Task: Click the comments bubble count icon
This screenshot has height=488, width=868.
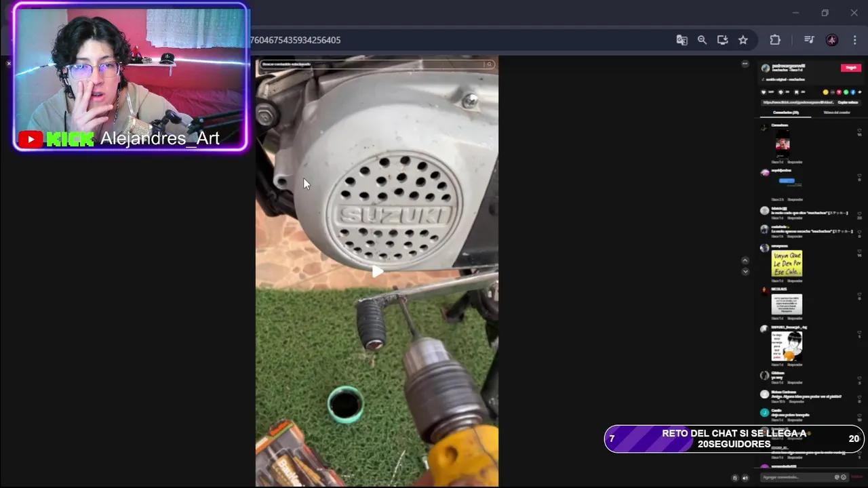Action: (x=781, y=92)
